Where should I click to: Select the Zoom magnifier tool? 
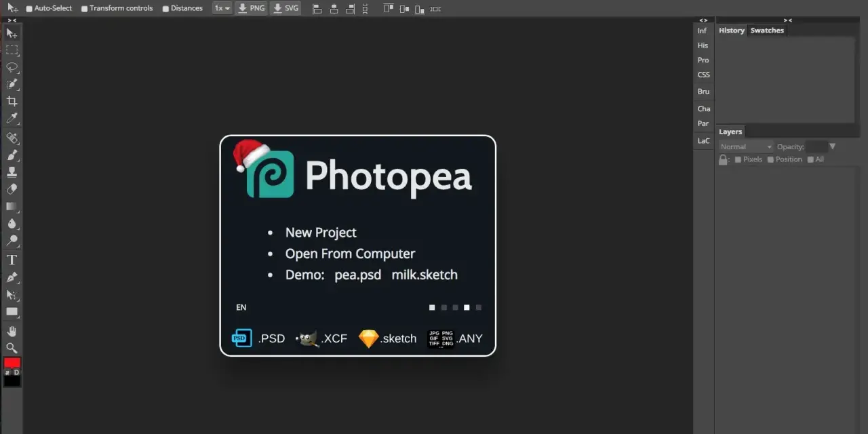pos(12,348)
